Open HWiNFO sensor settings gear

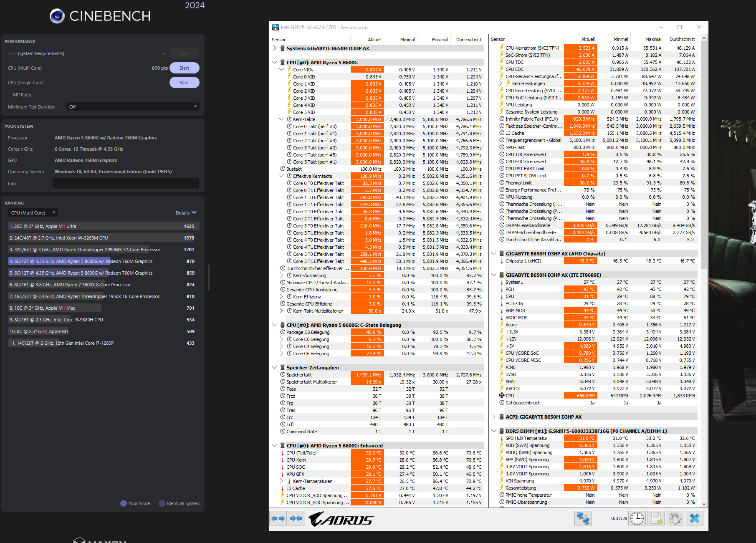(675, 518)
